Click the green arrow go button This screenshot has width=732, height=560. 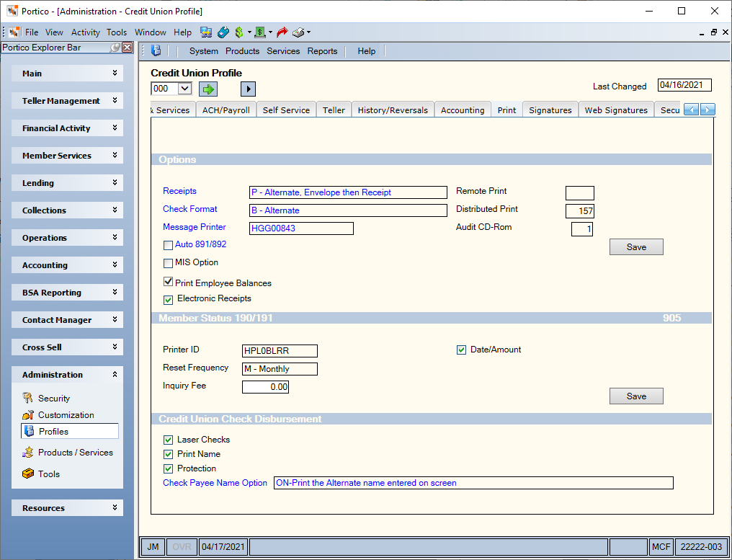[x=208, y=89]
